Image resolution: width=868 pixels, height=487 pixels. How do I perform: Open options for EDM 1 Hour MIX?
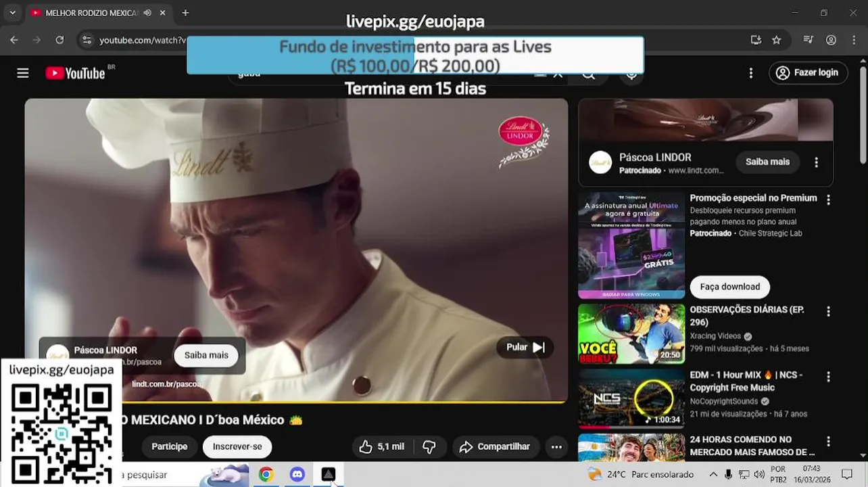coord(828,377)
